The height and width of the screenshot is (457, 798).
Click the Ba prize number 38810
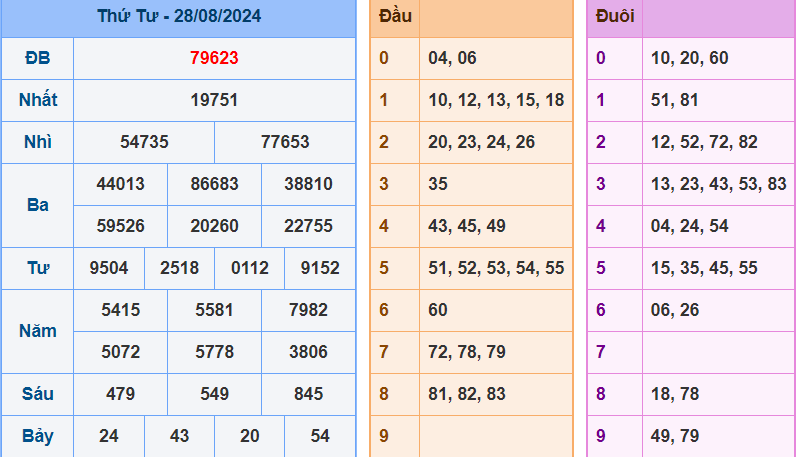pyautogui.click(x=308, y=184)
